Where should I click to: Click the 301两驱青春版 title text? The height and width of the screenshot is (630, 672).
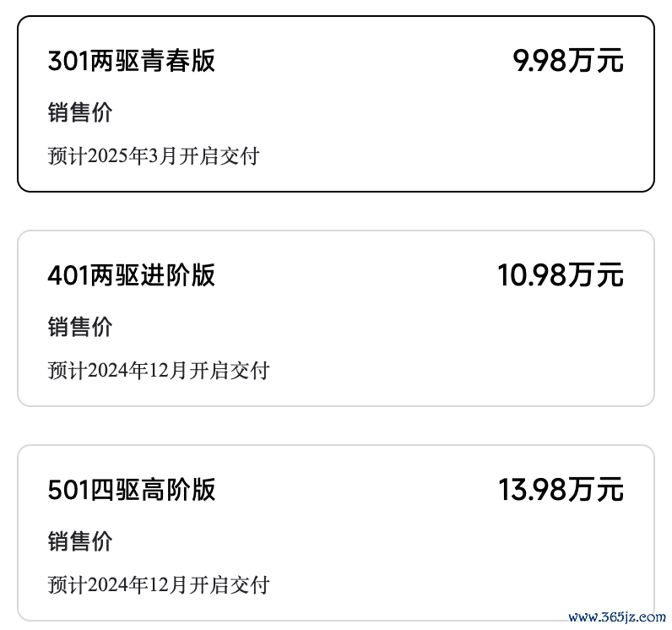[132, 62]
